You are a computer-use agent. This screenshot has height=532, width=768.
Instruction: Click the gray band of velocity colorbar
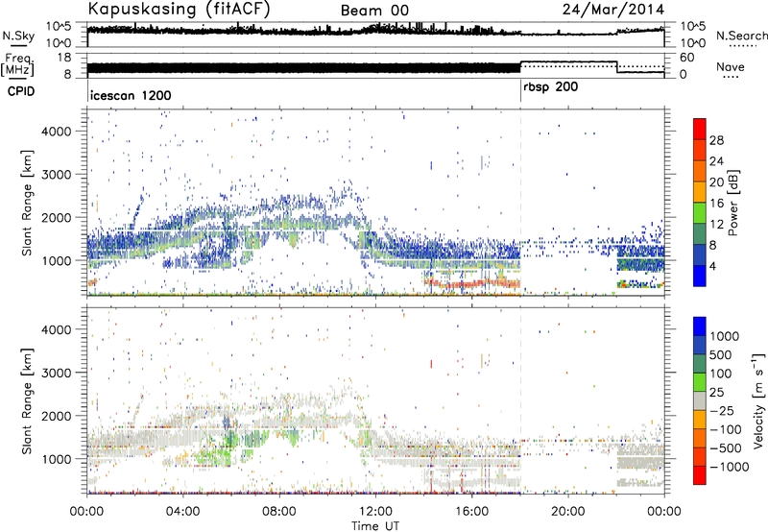coord(700,400)
